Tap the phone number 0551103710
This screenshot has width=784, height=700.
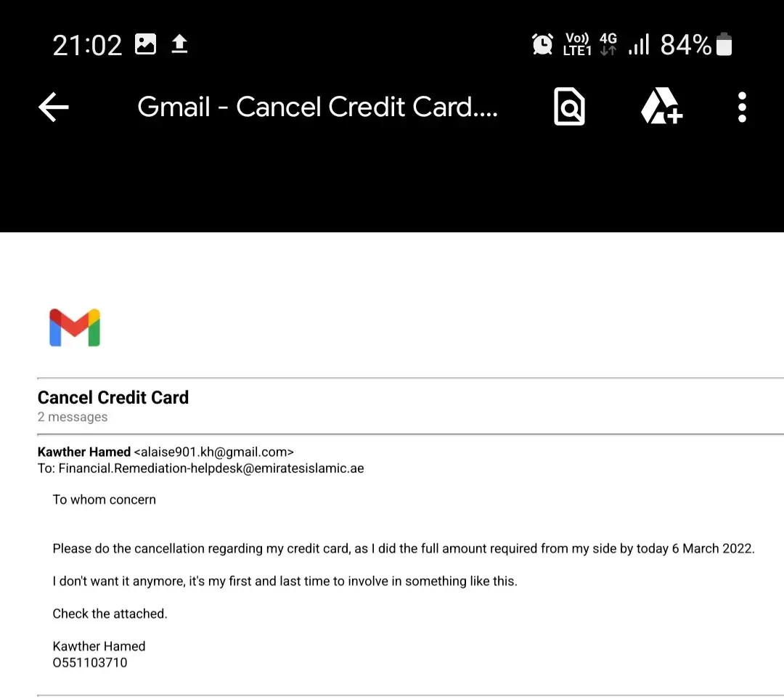pyautogui.click(x=90, y=662)
